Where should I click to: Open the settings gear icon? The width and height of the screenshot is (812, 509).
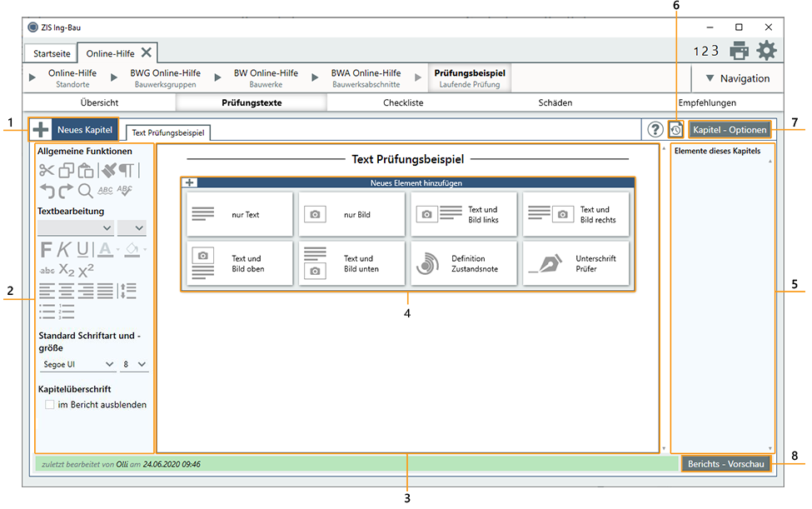point(766,51)
